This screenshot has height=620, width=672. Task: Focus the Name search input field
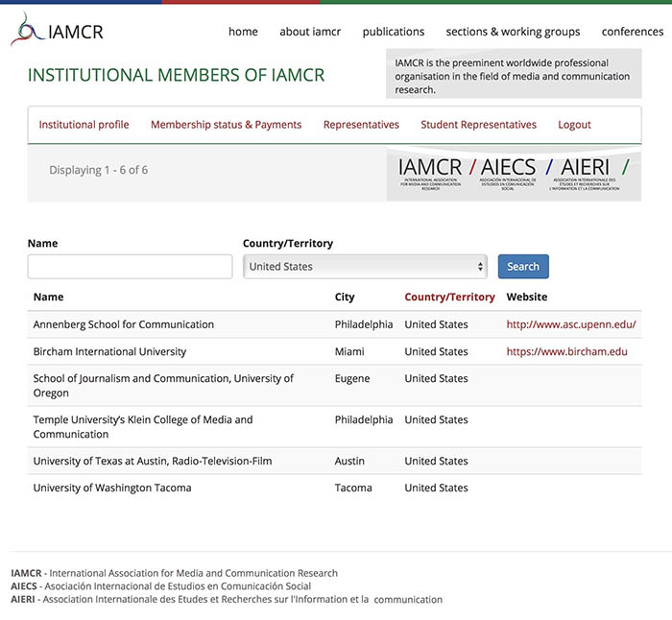pyautogui.click(x=130, y=267)
